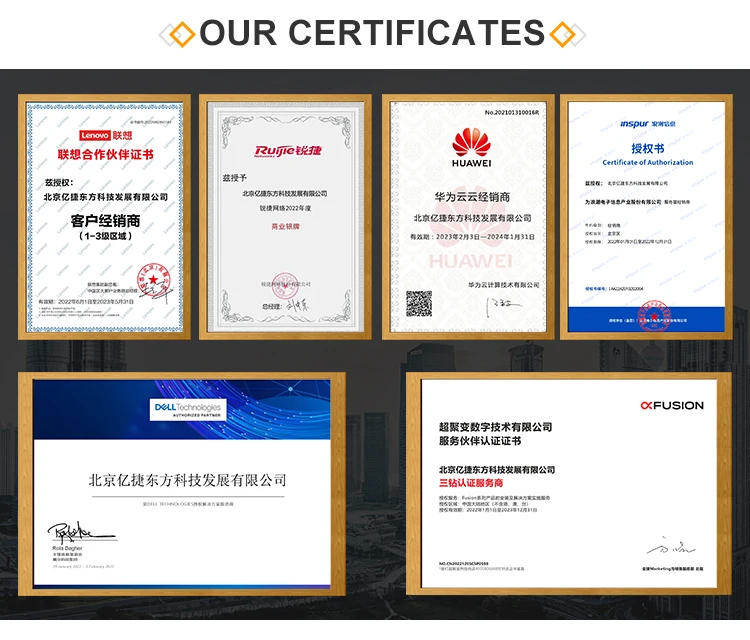Click the OUR CERTIFICATES heading

click(x=372, y=33)
